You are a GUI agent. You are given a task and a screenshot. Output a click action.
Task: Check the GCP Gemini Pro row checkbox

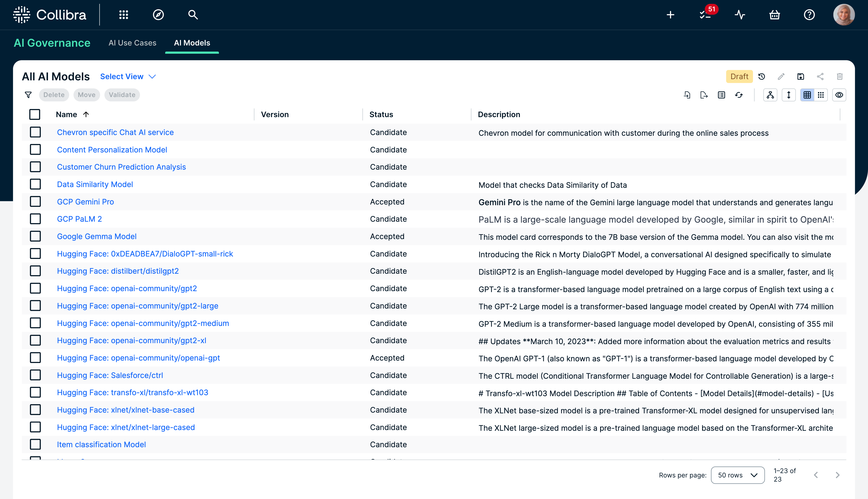(x=35, y=202)
